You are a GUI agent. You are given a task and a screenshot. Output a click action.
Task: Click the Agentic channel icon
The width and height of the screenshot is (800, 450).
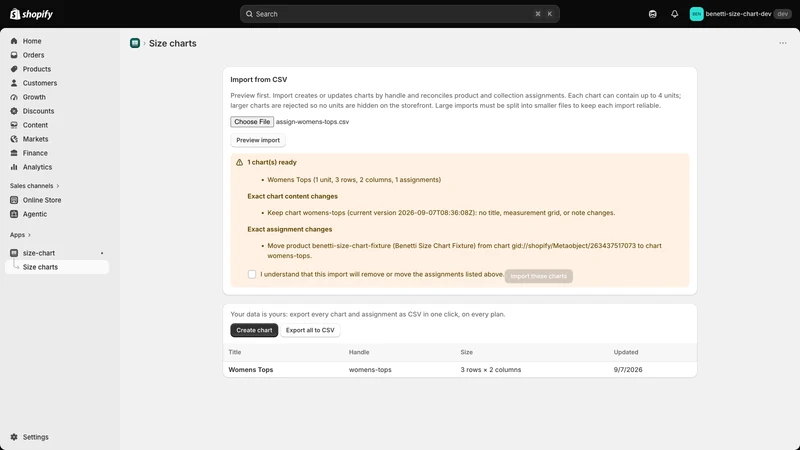click(x=14, y=214)
